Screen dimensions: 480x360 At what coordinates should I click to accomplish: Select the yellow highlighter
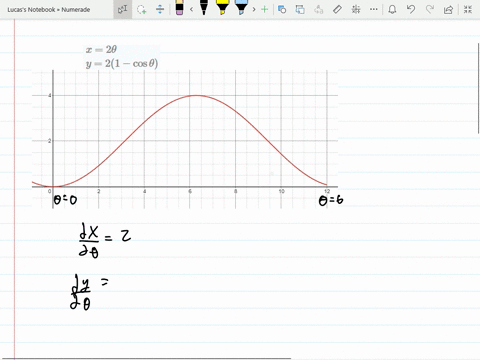222,8
